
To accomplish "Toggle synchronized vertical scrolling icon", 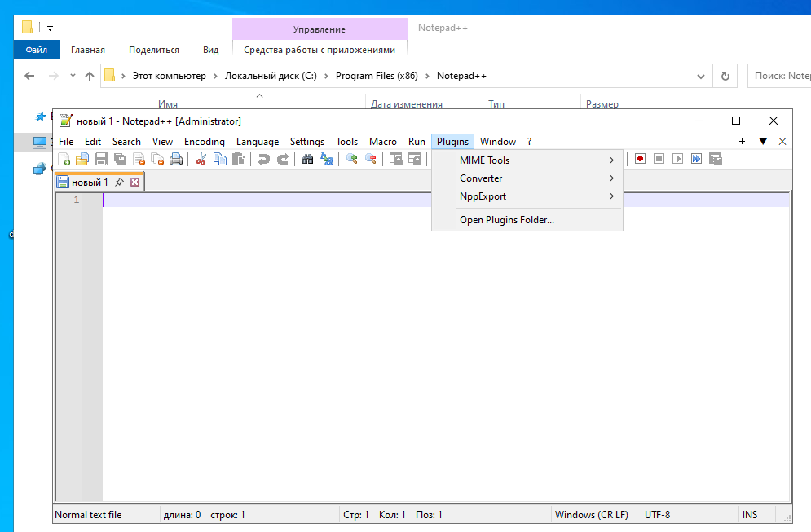I will (395, 159).
